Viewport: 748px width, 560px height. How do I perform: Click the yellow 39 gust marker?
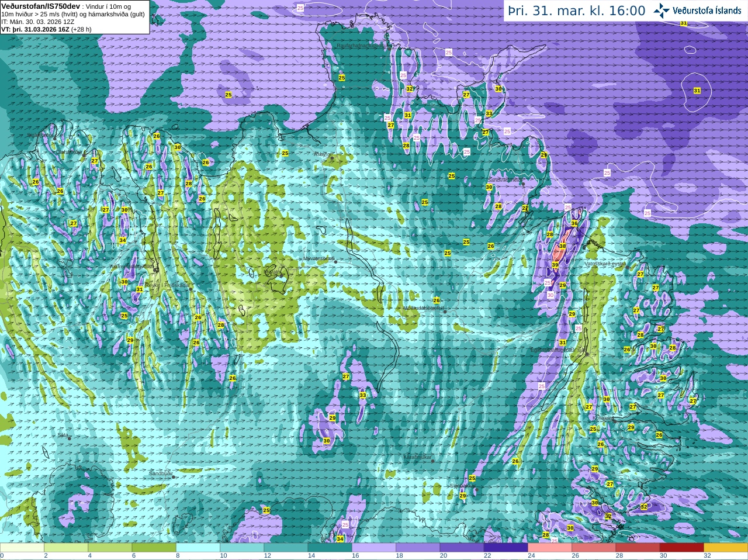point(555,265)
